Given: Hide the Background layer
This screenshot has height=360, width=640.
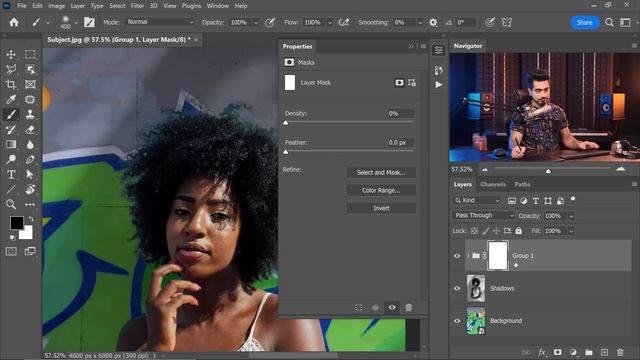Looking at the screenshot, I should coord(457,321).
